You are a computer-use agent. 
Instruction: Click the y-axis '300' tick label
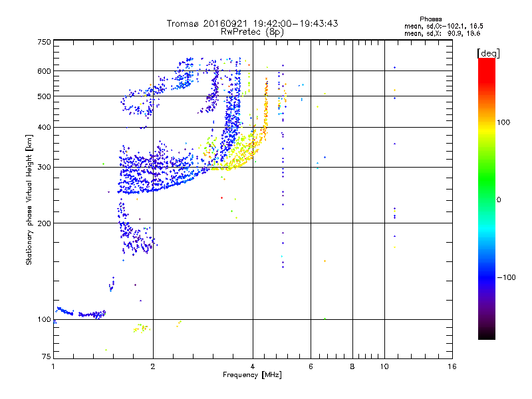pyautogui.click(x=44, y=167)
